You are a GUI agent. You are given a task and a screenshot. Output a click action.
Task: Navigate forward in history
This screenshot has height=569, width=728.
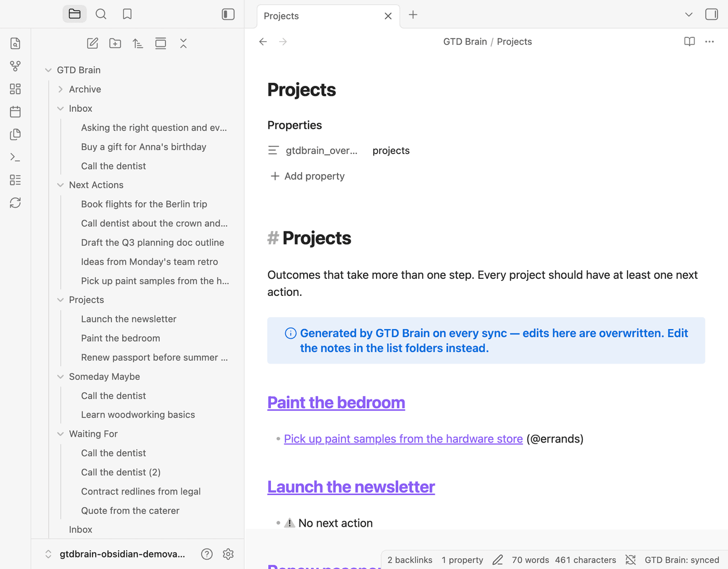(283, 42)
